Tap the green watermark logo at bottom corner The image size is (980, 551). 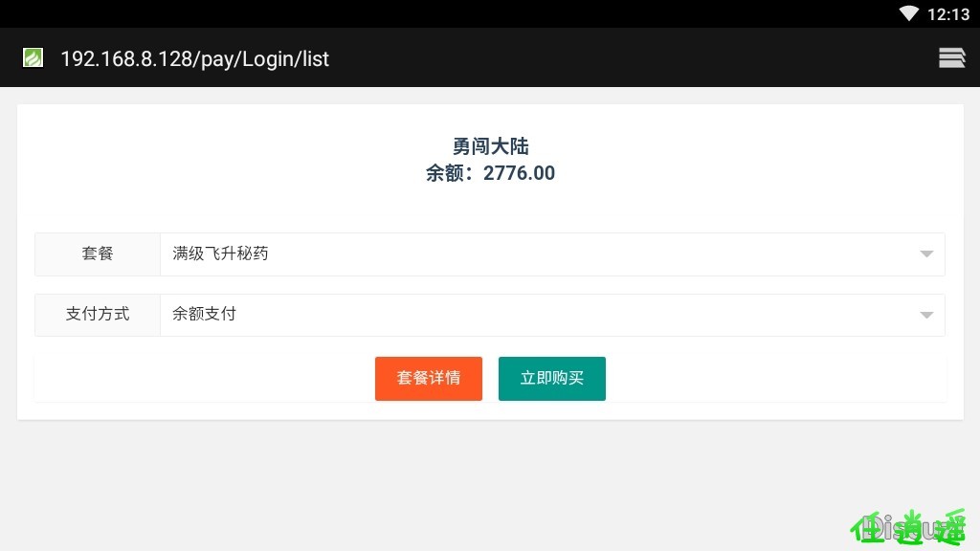(909, 528)
